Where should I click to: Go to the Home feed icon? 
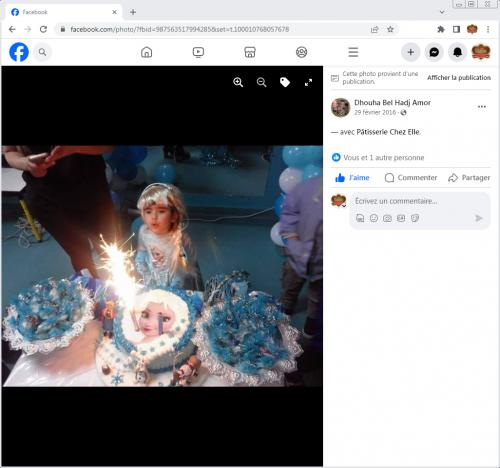pos(146,52)
